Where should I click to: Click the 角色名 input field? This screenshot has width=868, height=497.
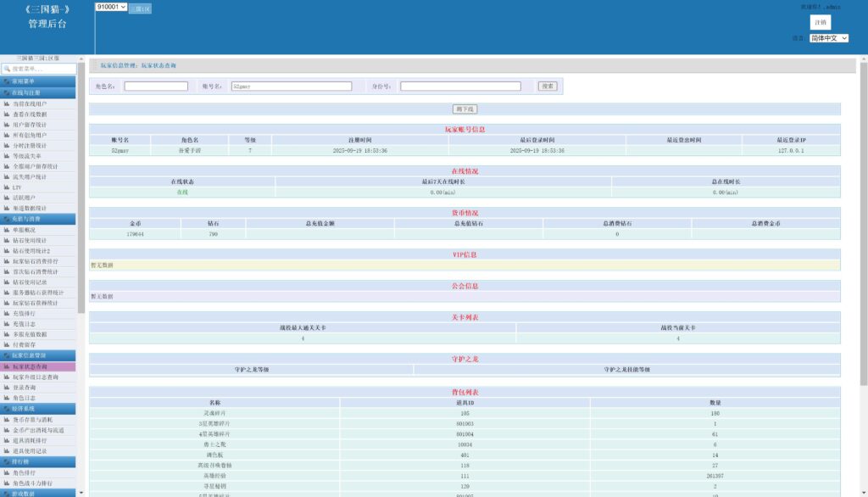coord(156,87)
